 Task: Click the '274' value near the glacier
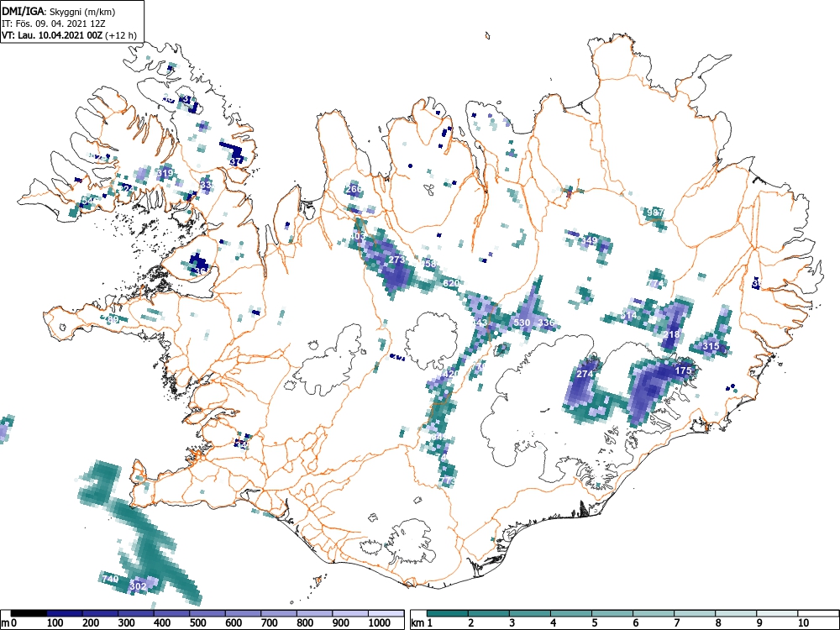point(585,374)
